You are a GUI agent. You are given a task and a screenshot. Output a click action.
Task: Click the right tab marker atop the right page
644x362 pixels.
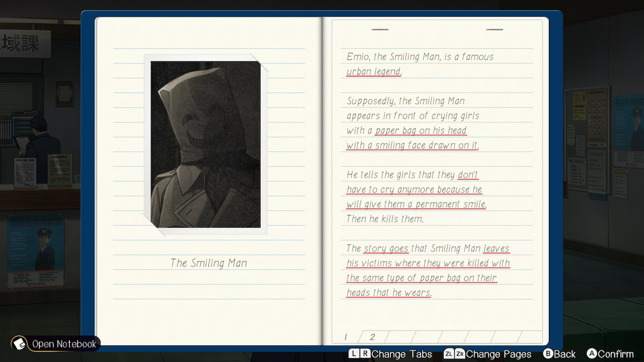[x=495, y=30]
